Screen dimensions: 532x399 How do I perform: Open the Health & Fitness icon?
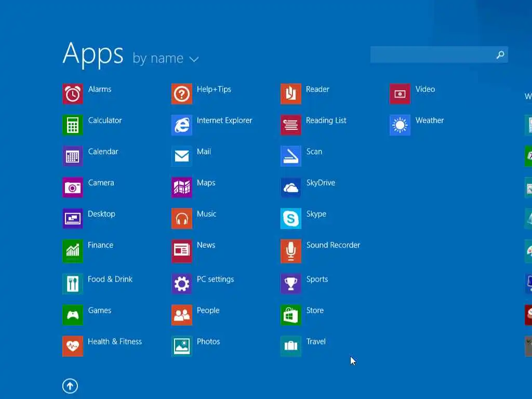(73, 346)
